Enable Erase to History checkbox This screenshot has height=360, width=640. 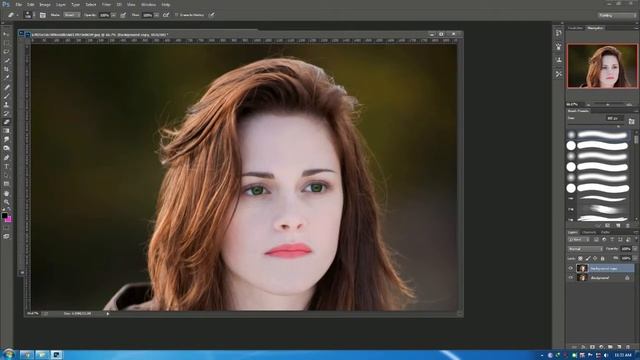pyautogui.click(x=176, y=15)
